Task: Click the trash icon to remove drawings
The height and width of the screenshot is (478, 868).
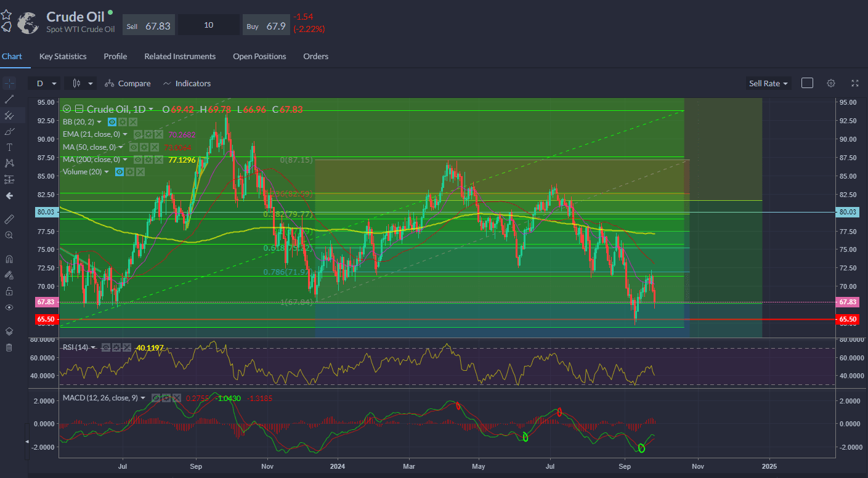Action: click(9, 347)
